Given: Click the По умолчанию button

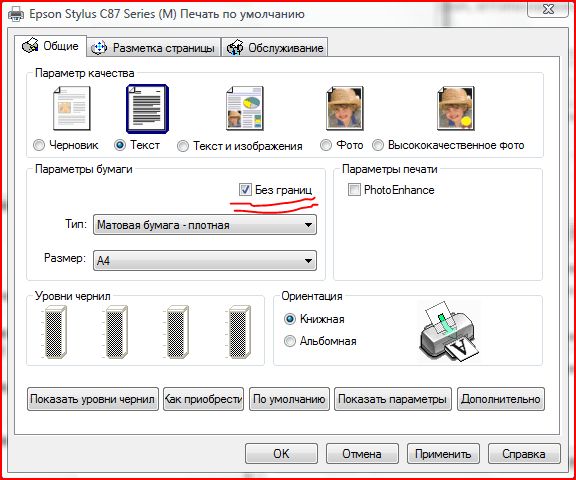Looking at the screenshot, I should 289,399.
